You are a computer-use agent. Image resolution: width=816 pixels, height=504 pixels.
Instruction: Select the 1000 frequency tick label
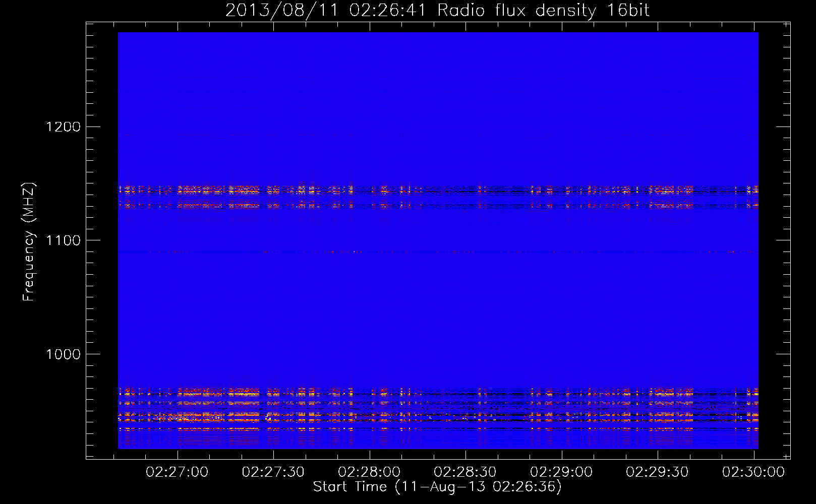click(64, 354)
